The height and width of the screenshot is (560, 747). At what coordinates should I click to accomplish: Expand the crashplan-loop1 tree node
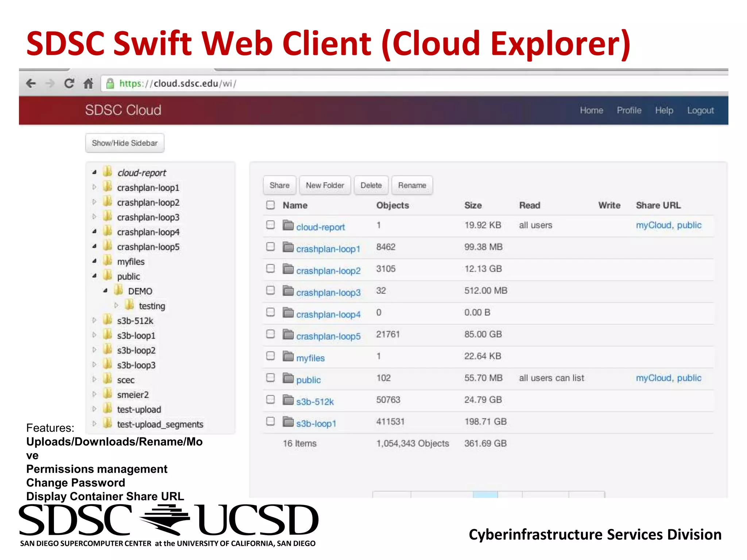[x=94, y=187]
